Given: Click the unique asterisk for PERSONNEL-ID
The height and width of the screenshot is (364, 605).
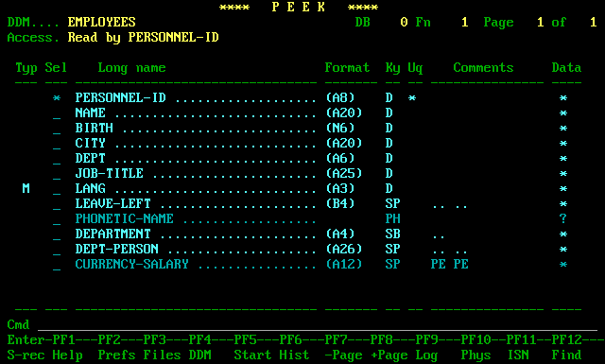Looking at the screenshot, I should coord(412,98).
